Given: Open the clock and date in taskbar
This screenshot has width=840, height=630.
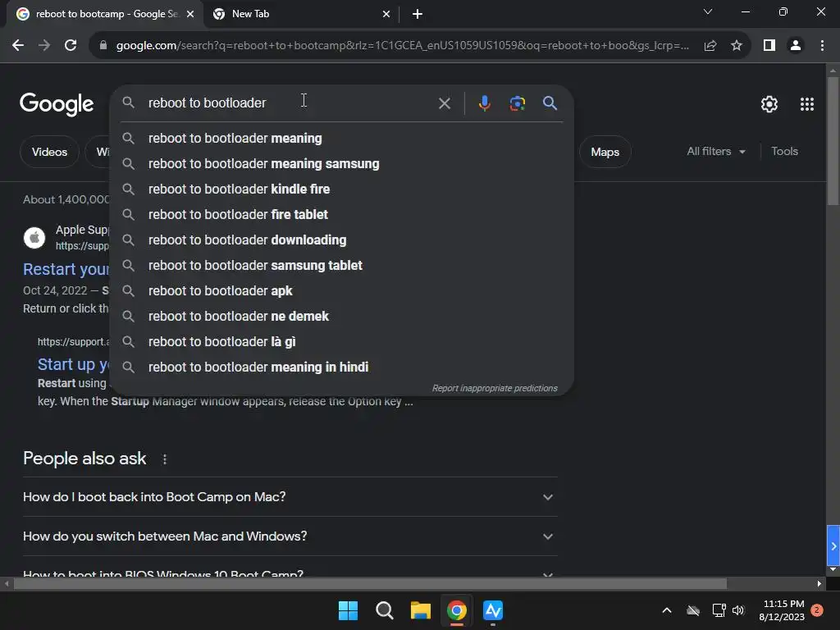Looking at the screenshot, I should pyautogui.click(x=782, y=610).
